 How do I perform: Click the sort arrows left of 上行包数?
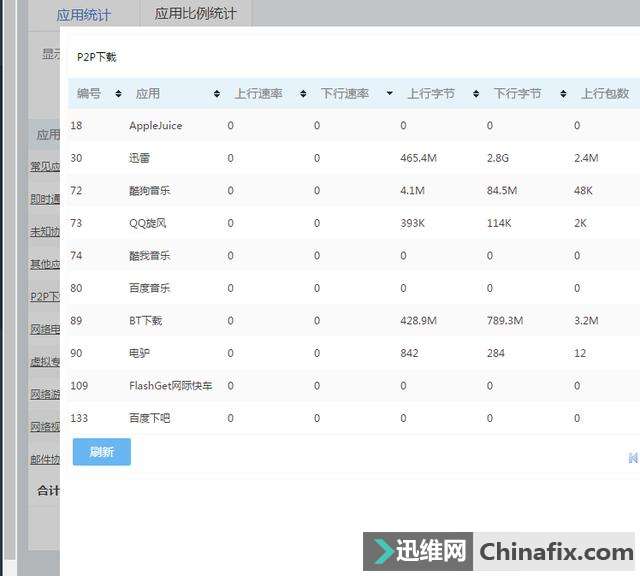565,94
